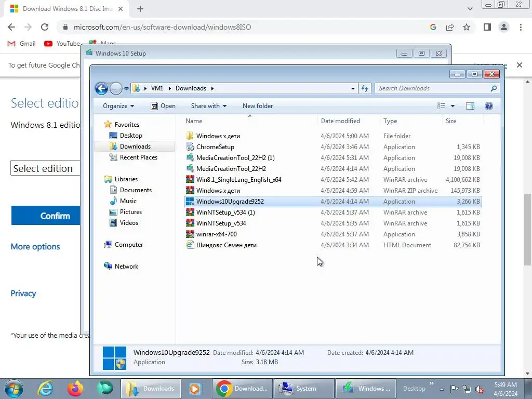This screenshot has width=532, height=399.
Task: Expand the Share with menu
Action: point(209,106)
